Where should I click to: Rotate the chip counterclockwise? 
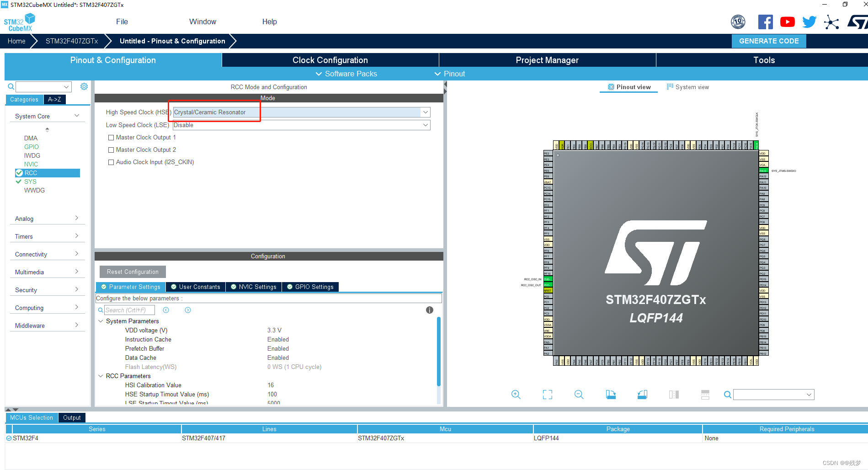642,394
